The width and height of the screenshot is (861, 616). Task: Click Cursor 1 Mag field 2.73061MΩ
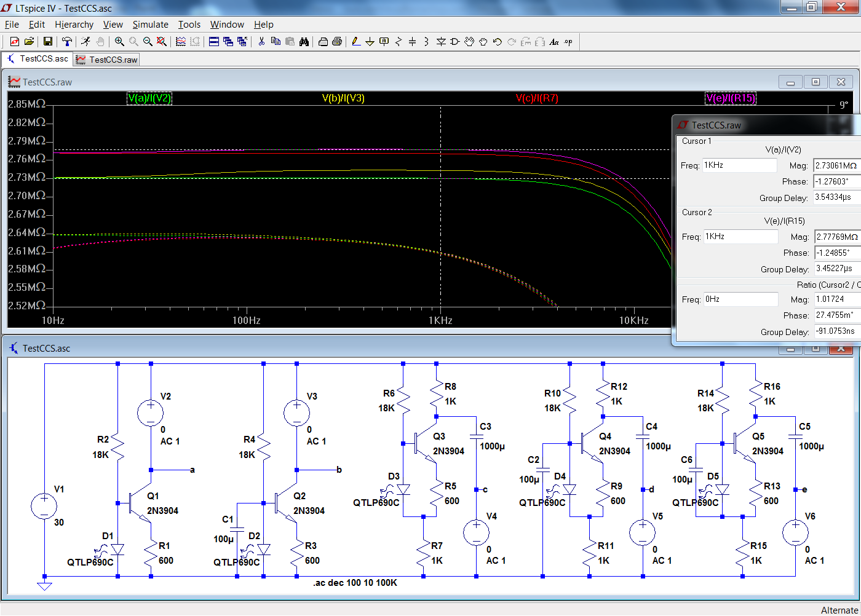(837, 165)
